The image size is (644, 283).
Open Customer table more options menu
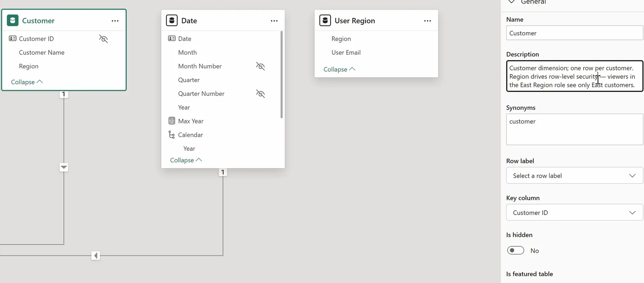click(115, 21)
